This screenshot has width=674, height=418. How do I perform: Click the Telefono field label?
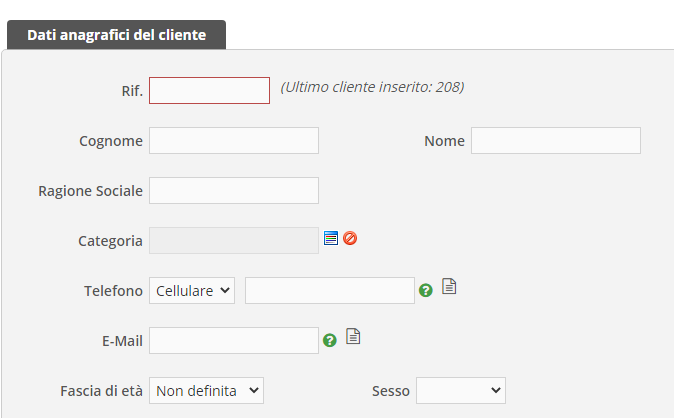[x=113, y=291]
